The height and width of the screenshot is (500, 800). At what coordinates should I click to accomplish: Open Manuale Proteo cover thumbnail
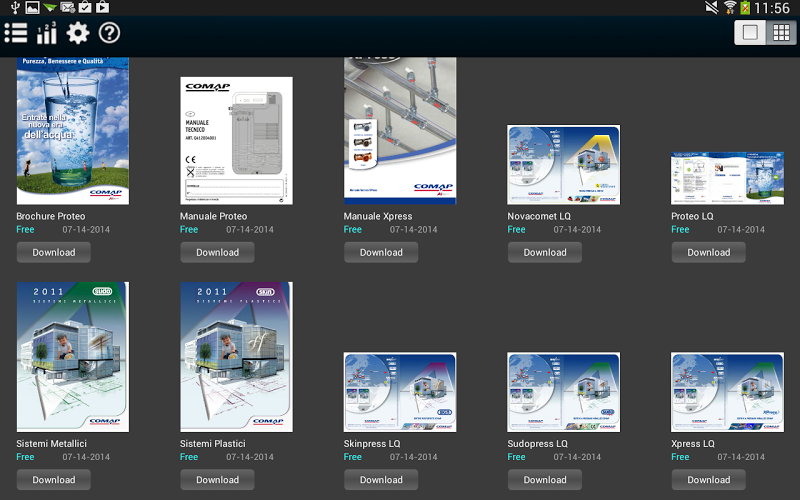tap(237, 141)
